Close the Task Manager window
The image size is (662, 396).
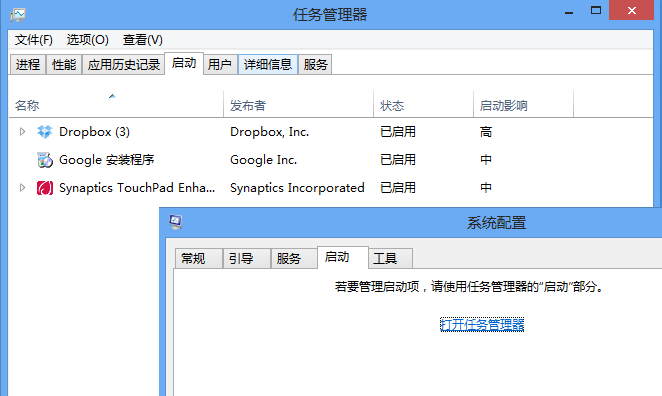(631, 10)
